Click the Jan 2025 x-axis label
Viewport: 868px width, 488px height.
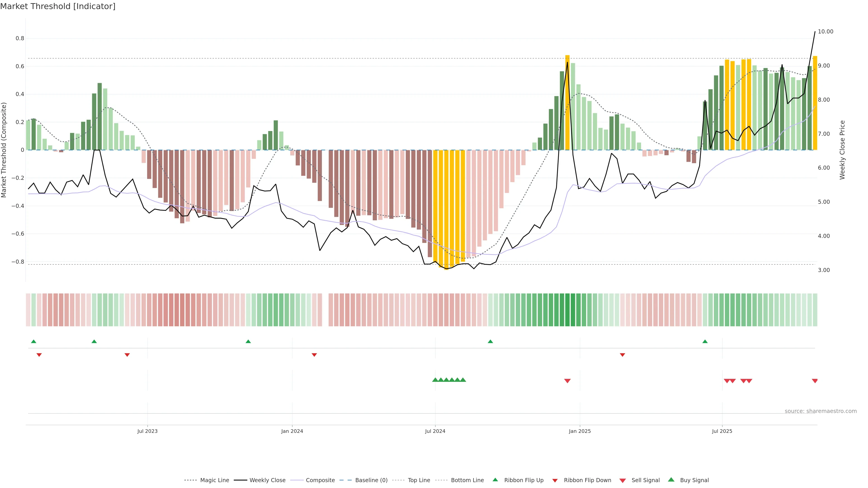[x=580, y=431]
